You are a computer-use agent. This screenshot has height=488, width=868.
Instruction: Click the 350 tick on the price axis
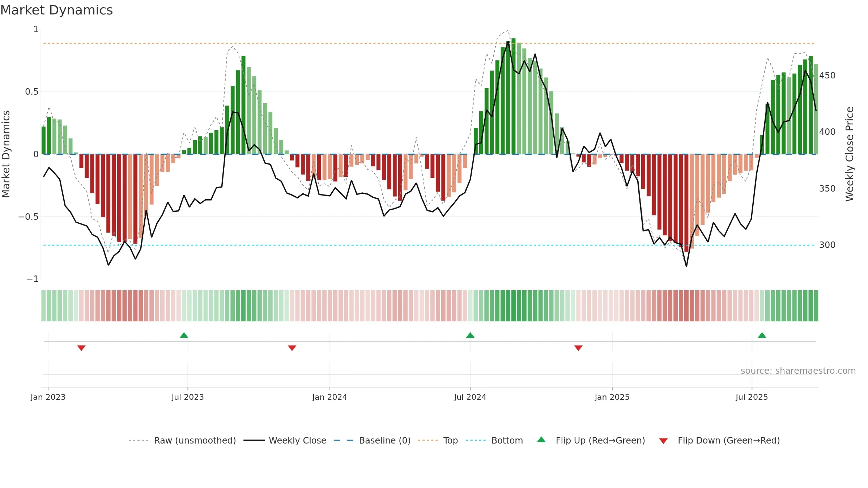[x=827, y=189]
